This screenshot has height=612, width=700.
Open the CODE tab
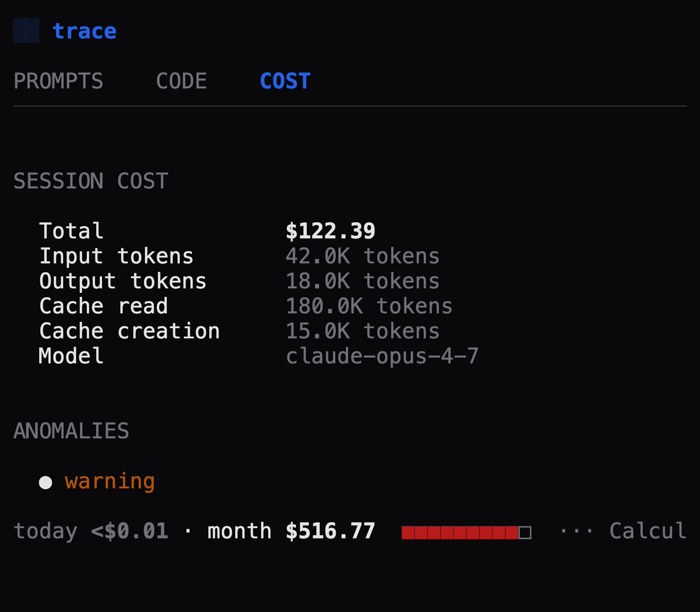[x=182, y=81]
